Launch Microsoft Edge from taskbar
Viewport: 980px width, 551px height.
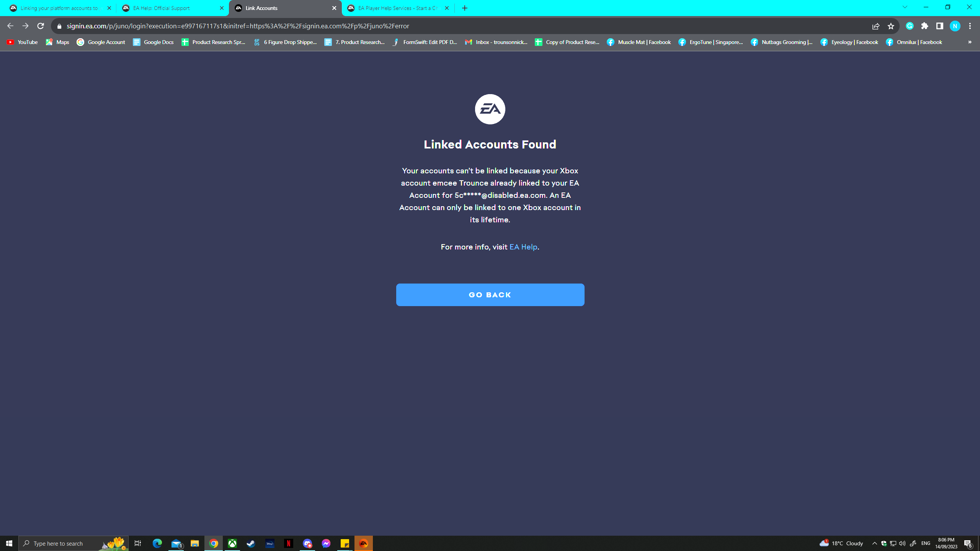(x=157, y=543)
